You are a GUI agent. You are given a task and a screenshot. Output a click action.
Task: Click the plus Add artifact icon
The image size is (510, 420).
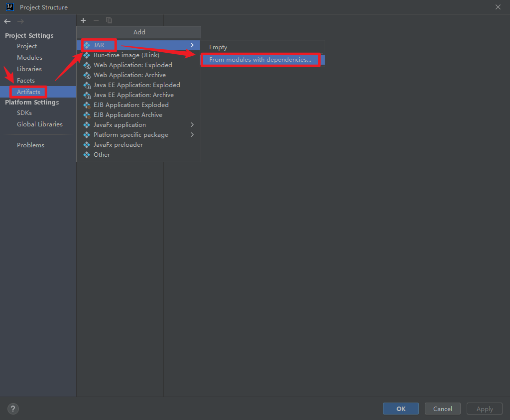pos(83,20)
